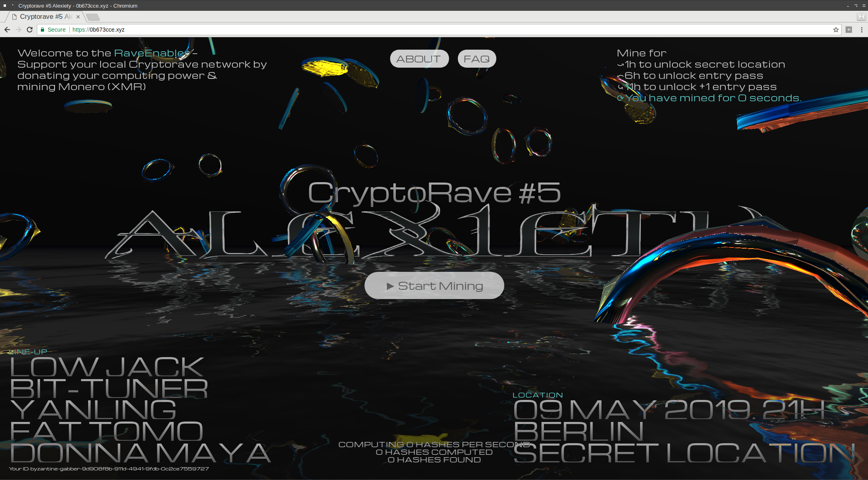The image size is (868, 480).
Task: Bookmark the page with the star icon
Action: [x=835, y=29]
